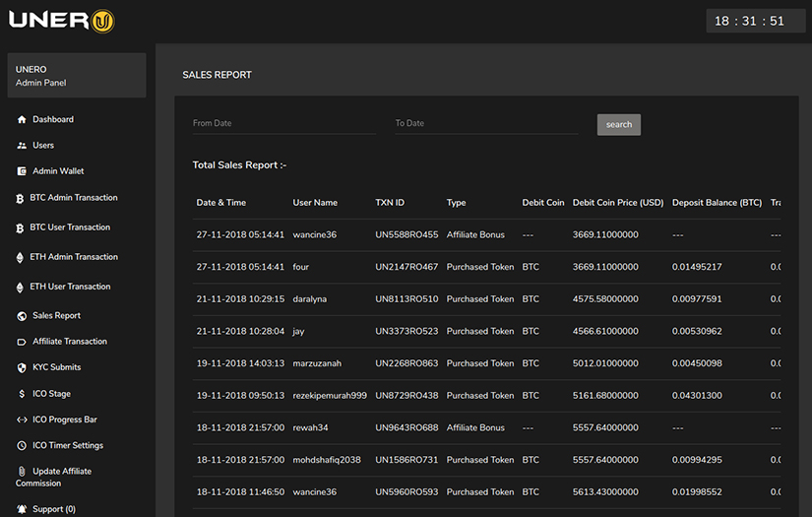Click the Admin Wallet icon

pos(22,171)
